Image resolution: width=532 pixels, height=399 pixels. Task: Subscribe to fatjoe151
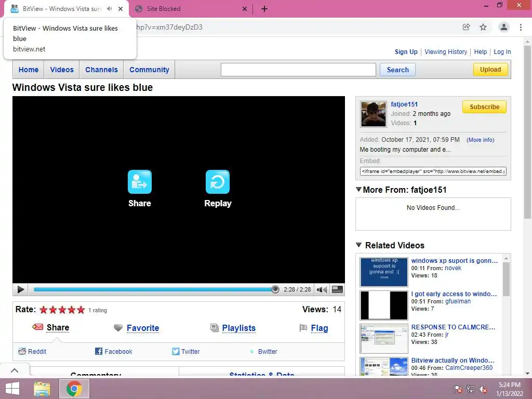click(484, 107)
